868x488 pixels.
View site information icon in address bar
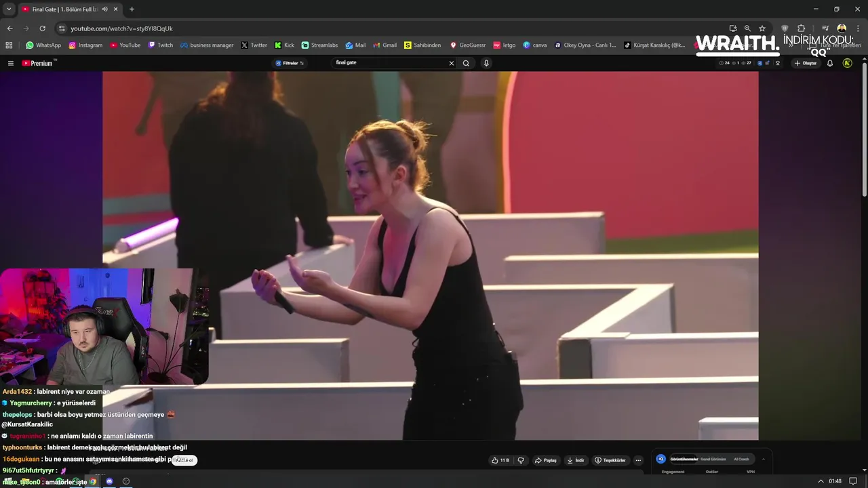(x=62, y=28)
